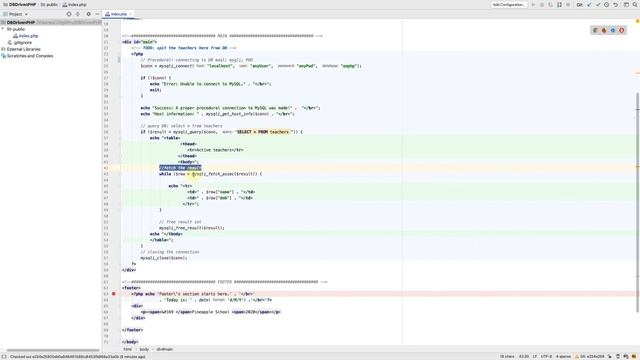This screenshot has height=360, width=640.
Task: Click the div#main breadcrumb at editor bottom
Action: pyautogui.click(x=164, y=349)
